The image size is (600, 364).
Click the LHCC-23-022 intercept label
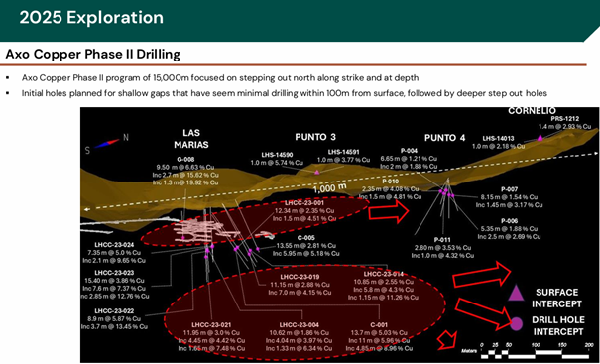coord(114,318)
